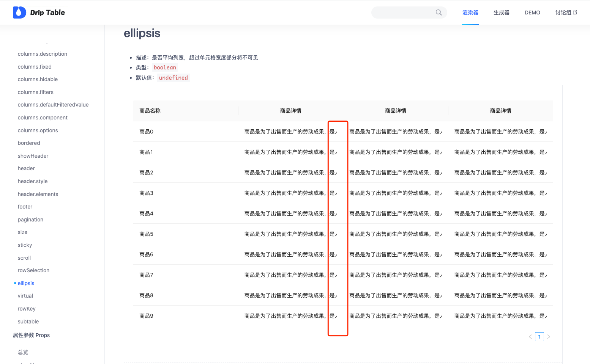Viewport: 590px width, 364px height.
Task: Click the first 商品详情 column header
Action: point(291,111)
